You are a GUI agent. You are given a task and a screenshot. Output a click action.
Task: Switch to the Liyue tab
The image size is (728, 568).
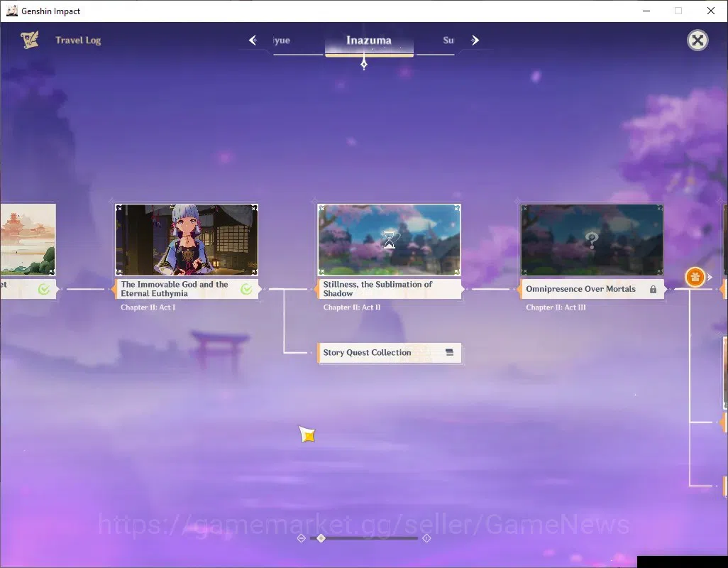point(282,40)
